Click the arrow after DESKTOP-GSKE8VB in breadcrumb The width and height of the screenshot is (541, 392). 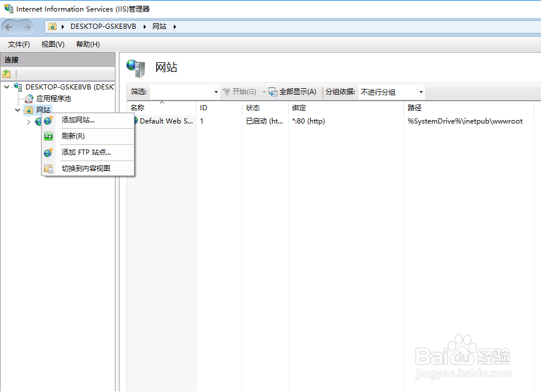point(144,27)
